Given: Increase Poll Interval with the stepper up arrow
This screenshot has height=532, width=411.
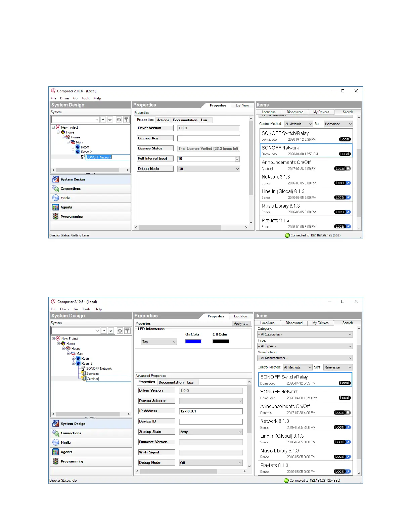Looking at the screenshot, I should [x=237, y=158].
